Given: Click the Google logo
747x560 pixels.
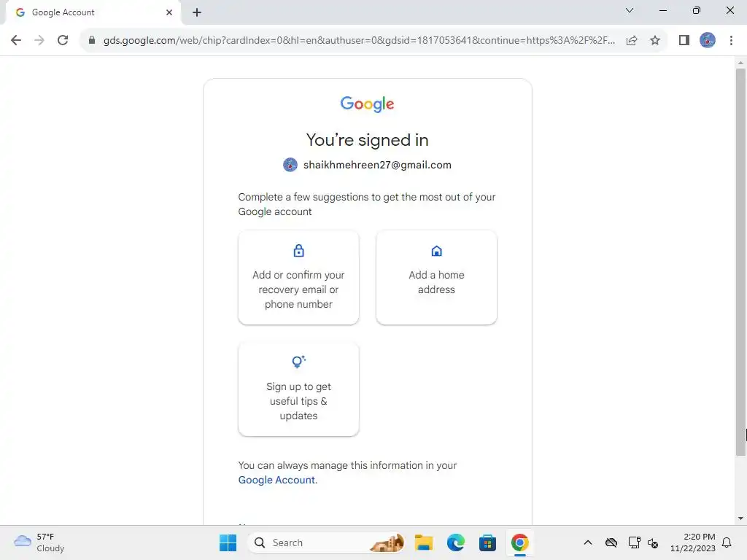Looking at the screenshot, I should [x=368, y=104].
